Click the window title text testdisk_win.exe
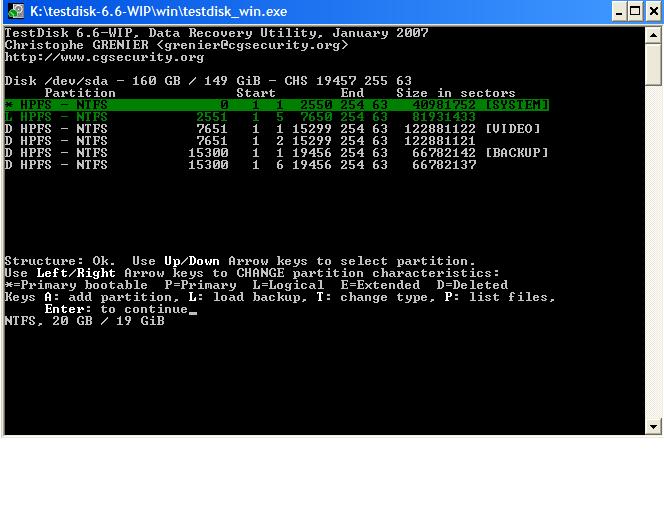664x512 pixels. (158, 11)
